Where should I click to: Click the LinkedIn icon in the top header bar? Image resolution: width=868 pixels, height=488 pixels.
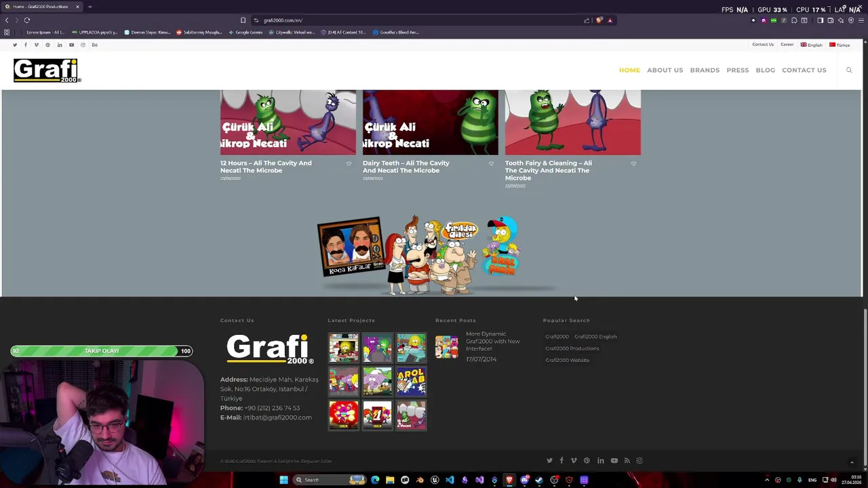point(60,45)
